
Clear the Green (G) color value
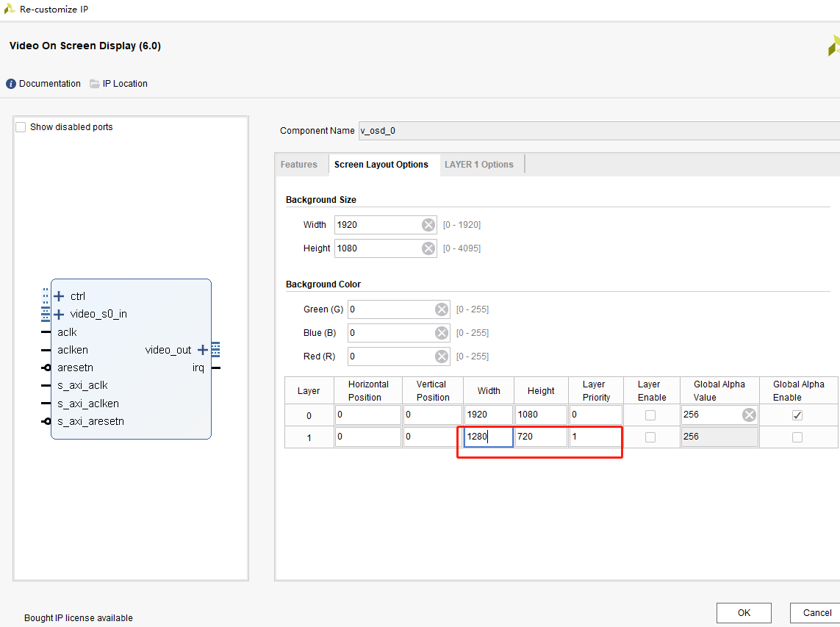[442, 309]
